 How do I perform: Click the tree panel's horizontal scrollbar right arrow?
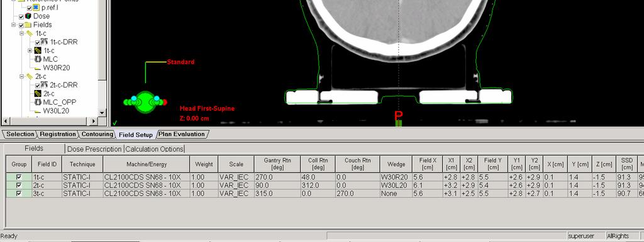pyautogui.click(x=94, y=121)
